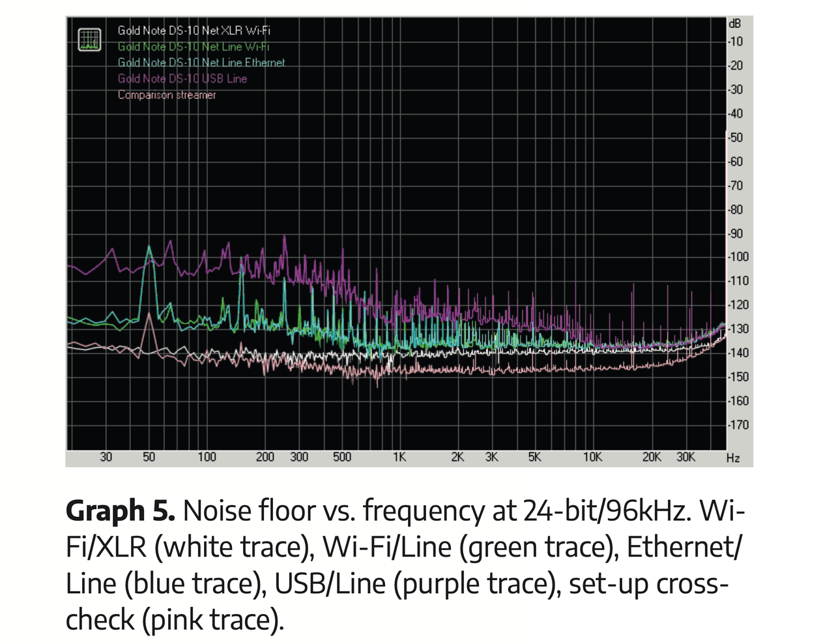This screenshot has height=644, width=834.
Task: Click the -170 dB axis label
Action: 738,424
